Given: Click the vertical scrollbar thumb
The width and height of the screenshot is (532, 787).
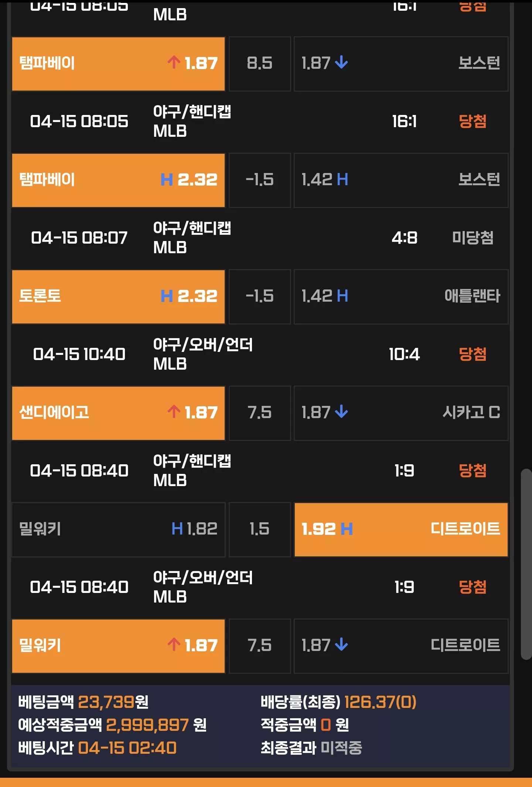Looking at the screenshot, I should [x=526, y=564].
